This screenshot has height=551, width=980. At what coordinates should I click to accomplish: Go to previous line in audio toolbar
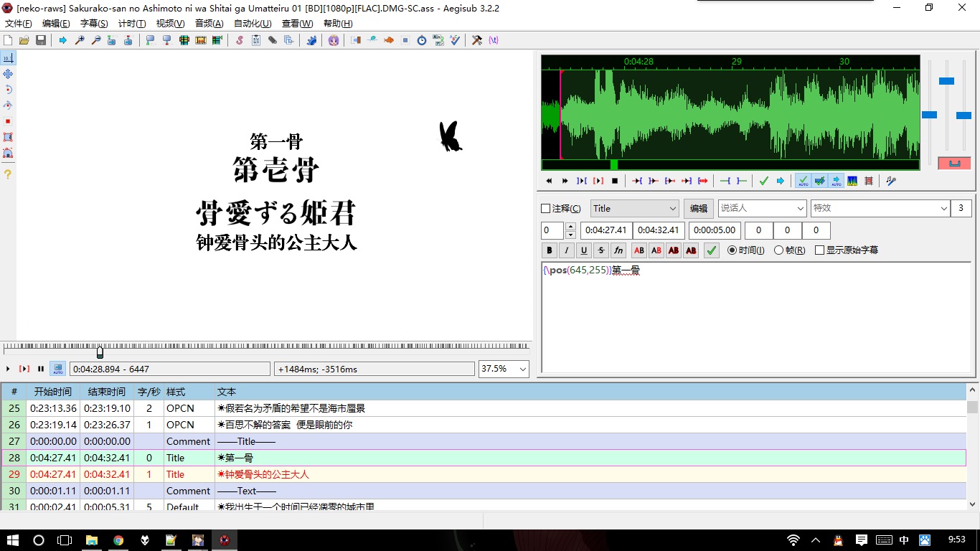pyautogui.click(x=549, y=181)
